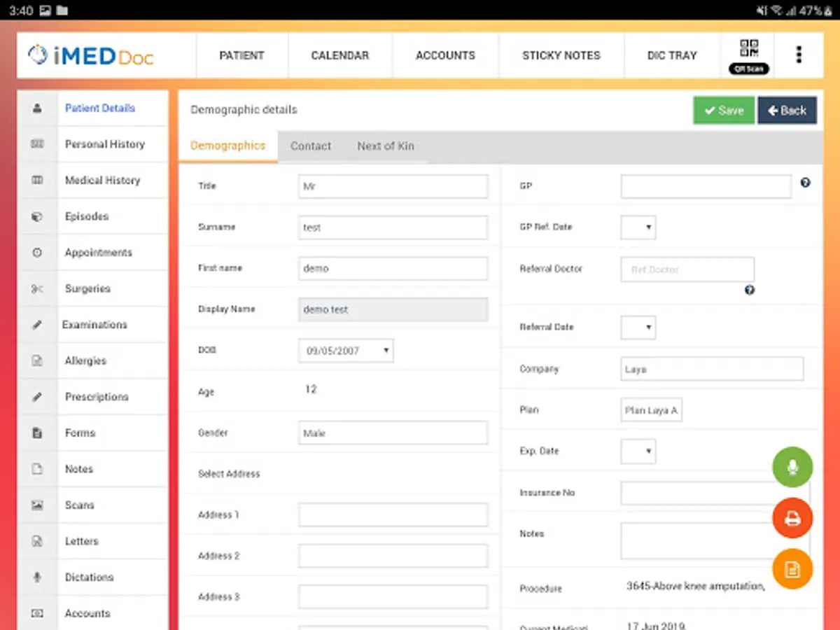Click the procedure text 3645-Above knee amputation
The width and height of the screenshot is (840, 630).
[x=695, y=587]
